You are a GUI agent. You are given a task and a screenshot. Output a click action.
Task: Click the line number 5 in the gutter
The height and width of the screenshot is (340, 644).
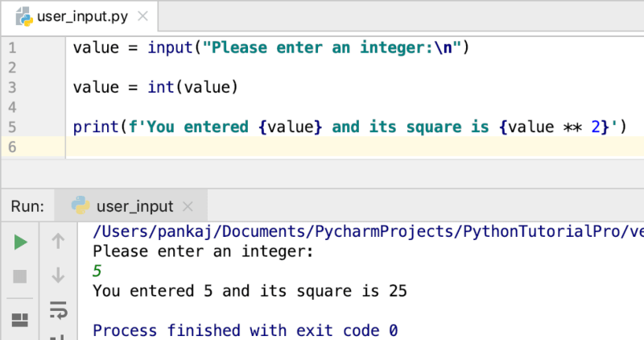(12, 127)
